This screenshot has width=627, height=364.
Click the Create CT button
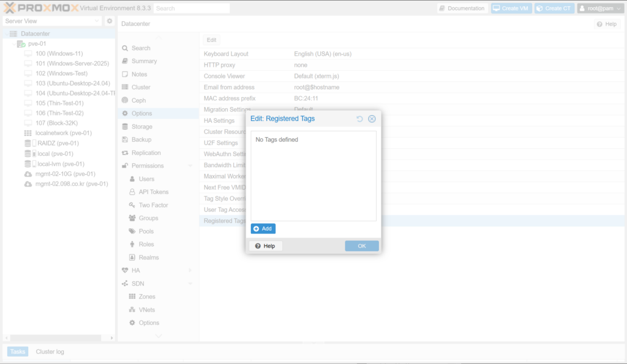tap(554, 9)
